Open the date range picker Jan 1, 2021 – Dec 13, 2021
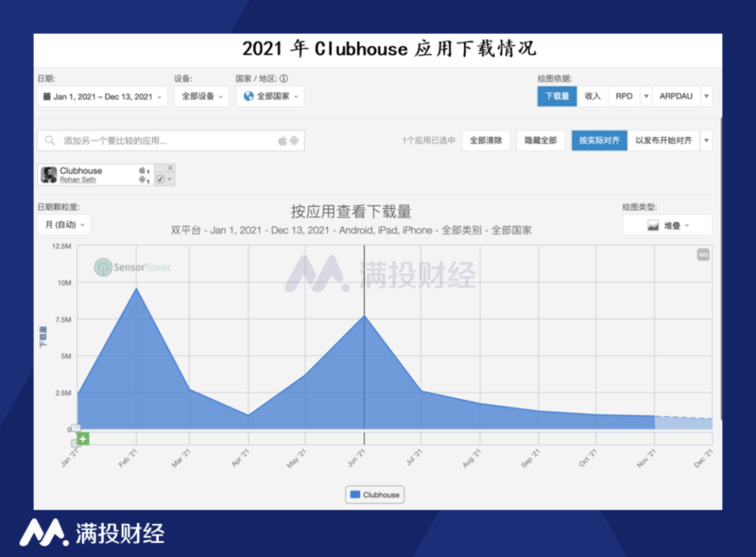Viewport: 756px width, 557px height. [x=102, y=97]
